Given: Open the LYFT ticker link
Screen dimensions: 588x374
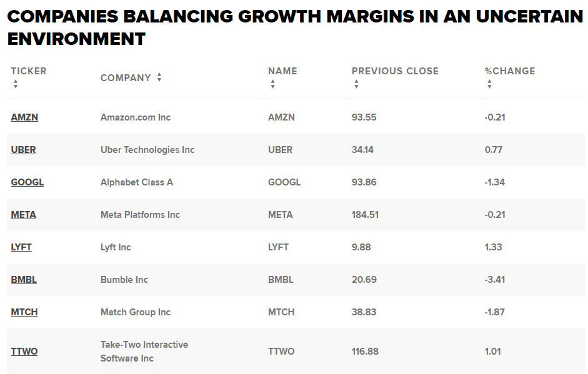Looking at the screenshot, I should (21, 247).
